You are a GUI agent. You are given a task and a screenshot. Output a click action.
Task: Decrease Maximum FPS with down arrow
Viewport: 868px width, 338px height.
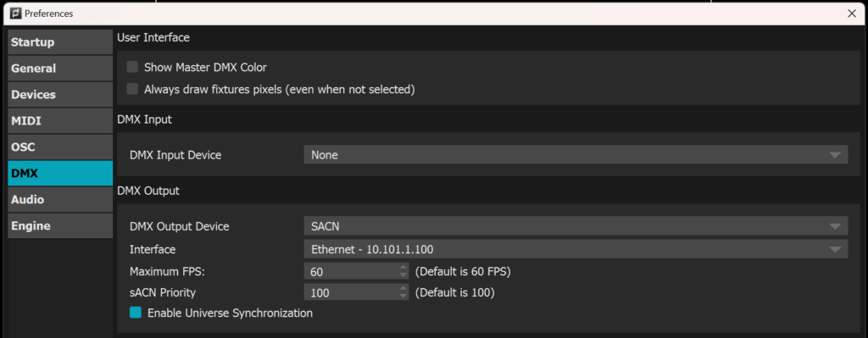pos(403,275)
